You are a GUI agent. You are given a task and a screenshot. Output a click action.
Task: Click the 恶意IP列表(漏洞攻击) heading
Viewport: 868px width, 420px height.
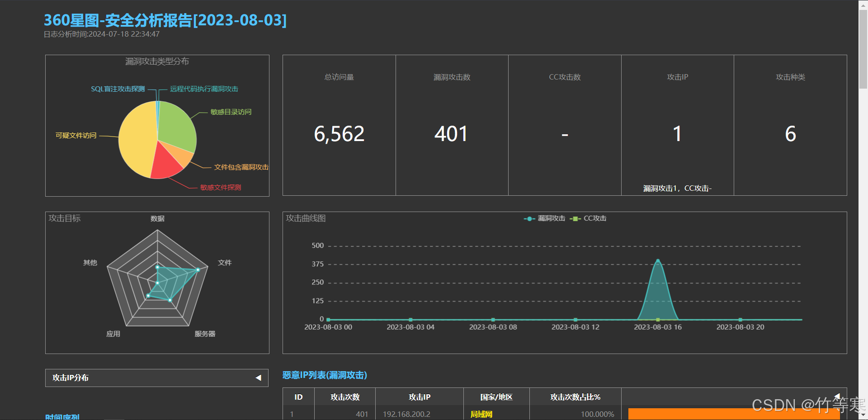(x=325, y=375)
